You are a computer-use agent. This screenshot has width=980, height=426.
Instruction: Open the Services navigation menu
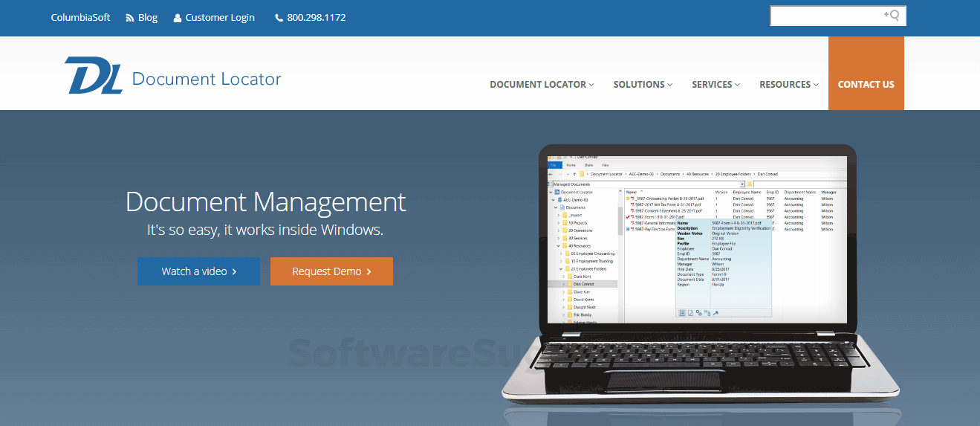[x=715, y=85]
